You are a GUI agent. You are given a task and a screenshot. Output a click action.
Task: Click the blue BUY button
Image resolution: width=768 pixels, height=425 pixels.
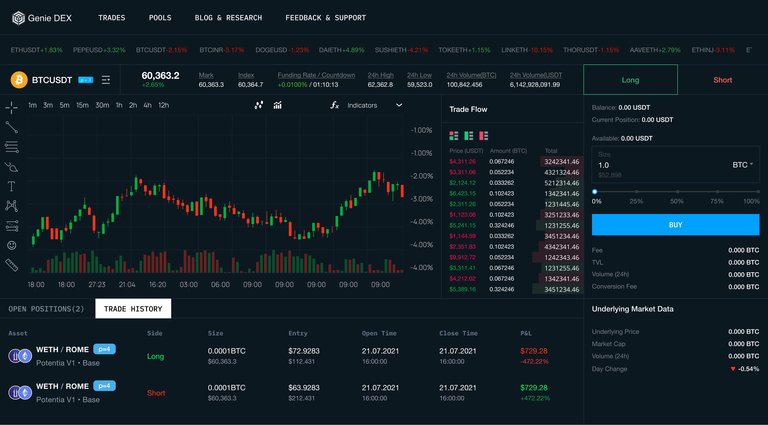(675, 225)
